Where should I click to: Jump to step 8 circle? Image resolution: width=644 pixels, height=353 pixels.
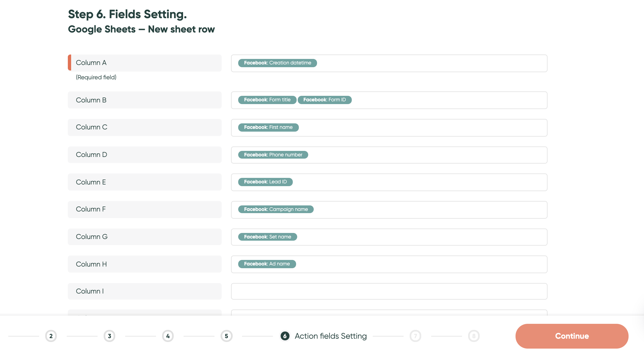(474, 336)
